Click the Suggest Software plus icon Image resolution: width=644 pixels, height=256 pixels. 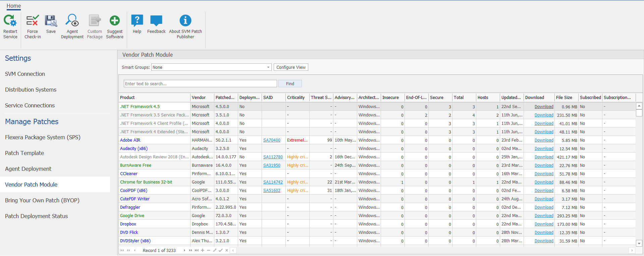click(115, 21)
